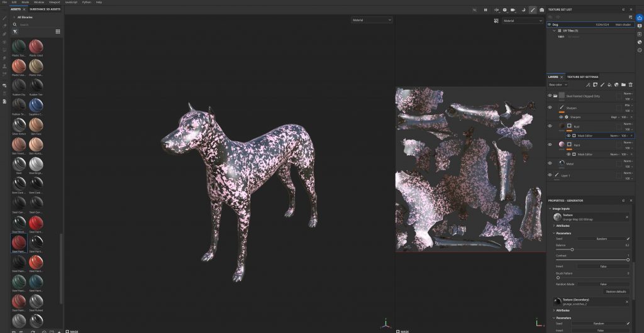Hide the Steel Painted Chipped Dirty folder
This screenshot has width=644, height=333.
click(x=550, y=96)
